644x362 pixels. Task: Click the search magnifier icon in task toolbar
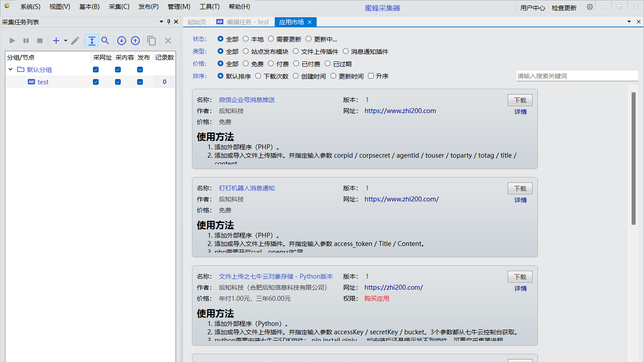point(105,41)
